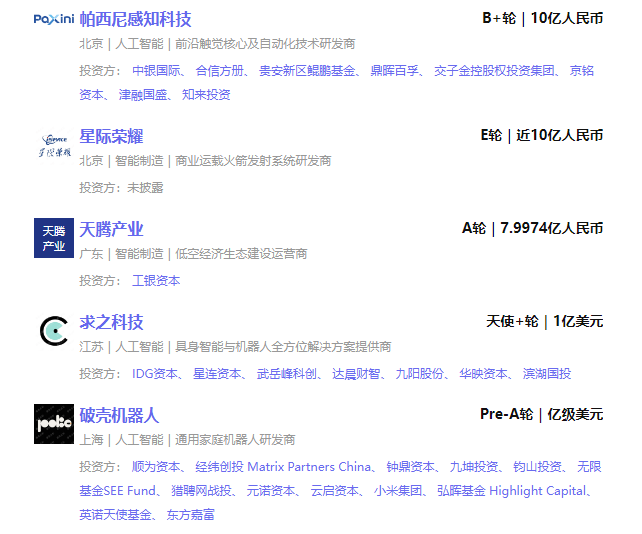Click the 求之科技 round logo
The image size is (642, 534).
(54, 331)
